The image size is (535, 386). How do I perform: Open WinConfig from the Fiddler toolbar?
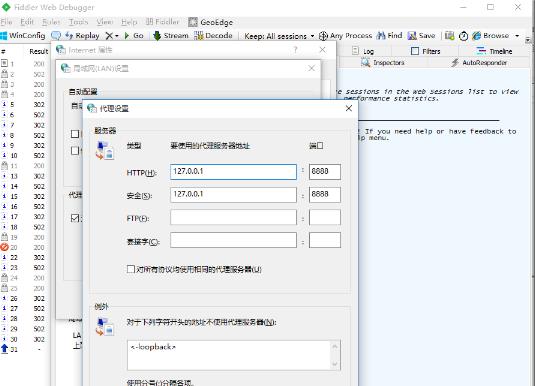coord(23,35)
